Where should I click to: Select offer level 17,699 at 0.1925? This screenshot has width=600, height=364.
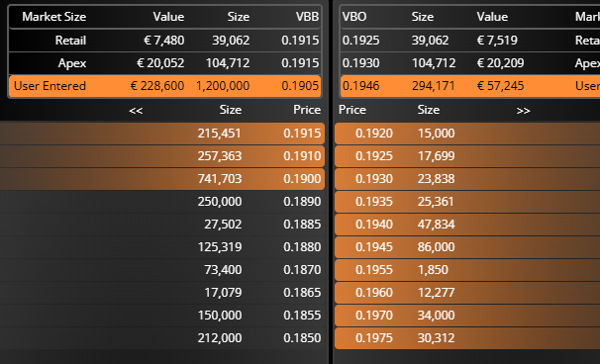[x=467, y=156]
